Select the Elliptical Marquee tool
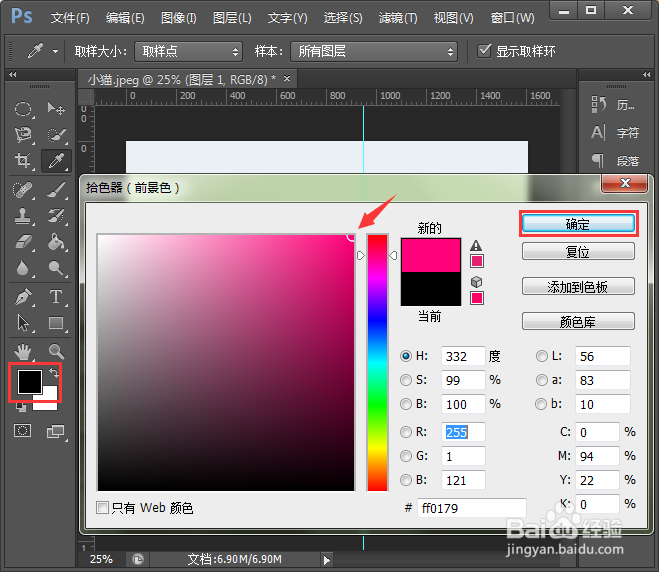 point(23,109)
